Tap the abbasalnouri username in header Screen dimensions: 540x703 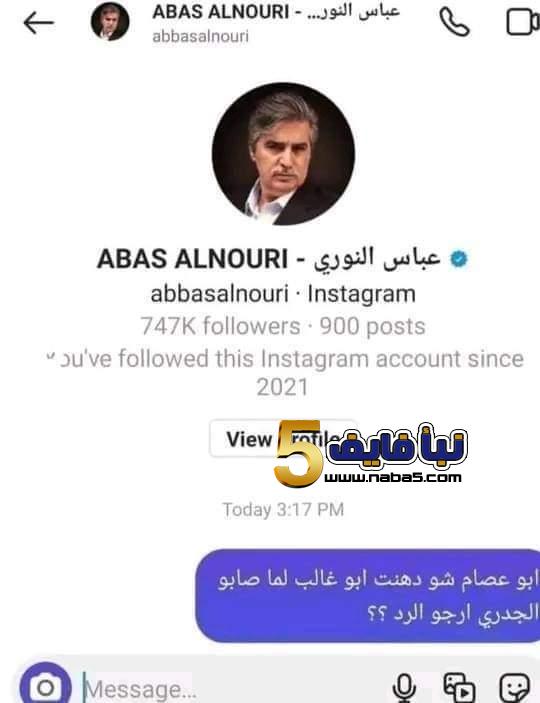point(200,36)
